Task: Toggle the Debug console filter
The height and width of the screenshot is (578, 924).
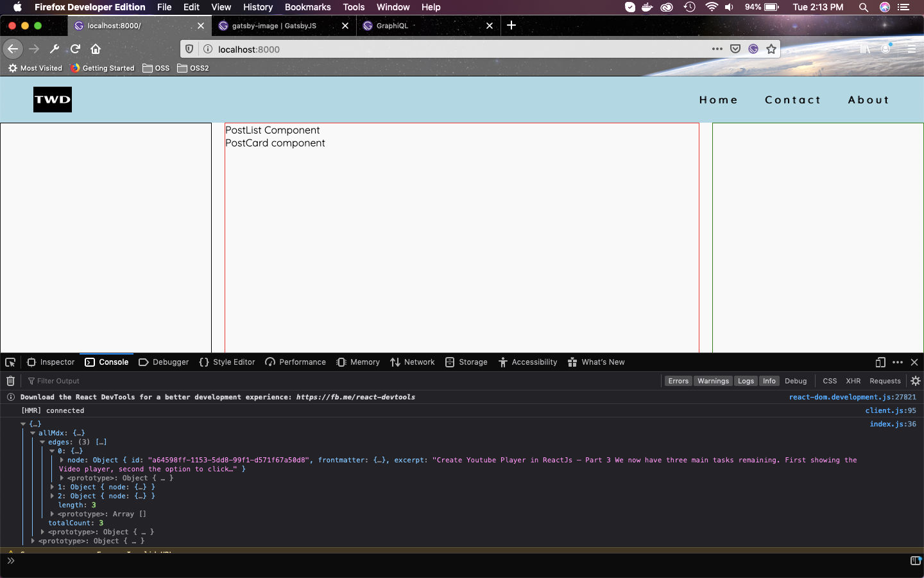Action: pyautogui.click(x=796, y=381)
